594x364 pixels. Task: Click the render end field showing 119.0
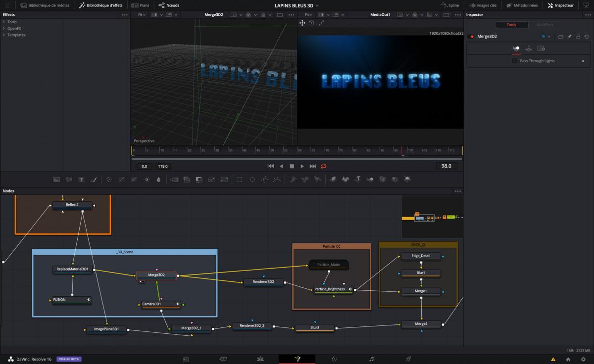click(163, 166)
